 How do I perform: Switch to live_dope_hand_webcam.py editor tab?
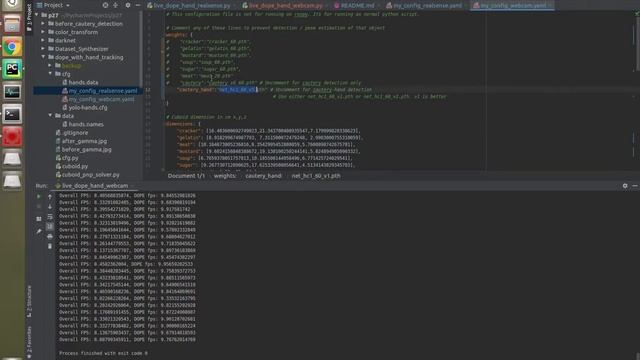(x=282, y=5)
